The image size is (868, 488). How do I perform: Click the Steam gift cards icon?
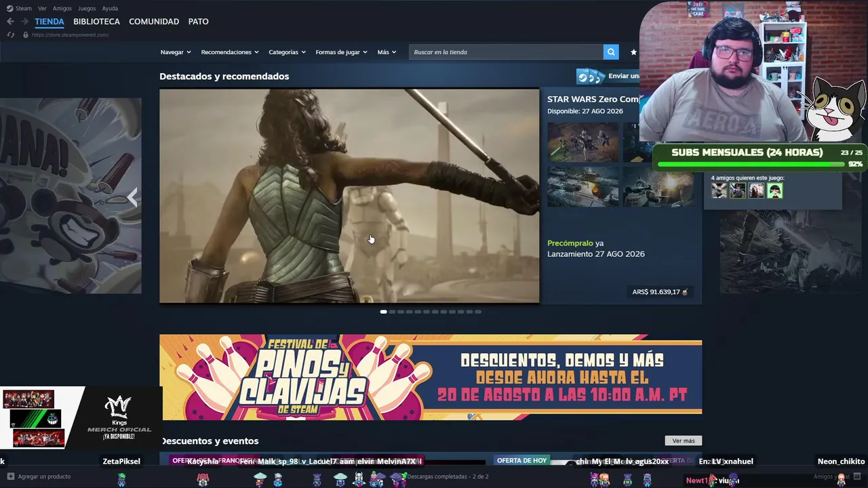pyautogui.click(x=590, y=77)
